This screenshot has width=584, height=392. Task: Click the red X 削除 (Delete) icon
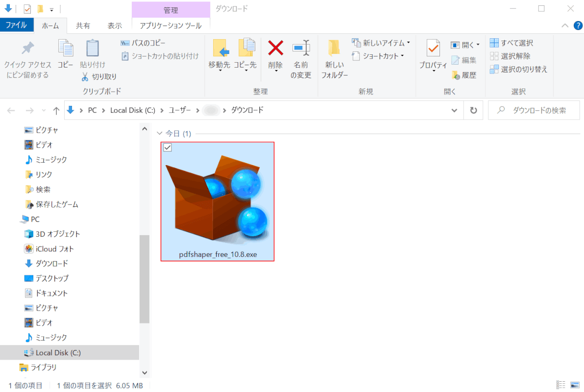(x=275, y=48)
